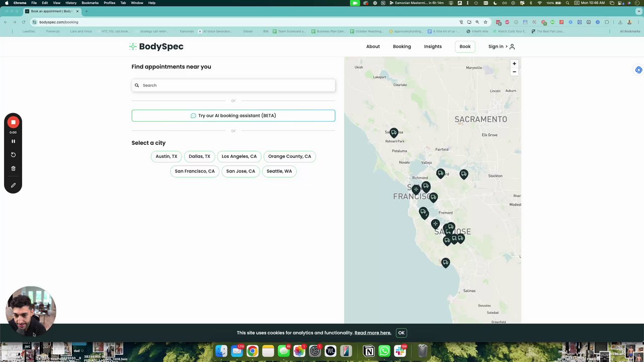
Task: Open the All Bookmarks folder
Action: [x=630, y=32]
